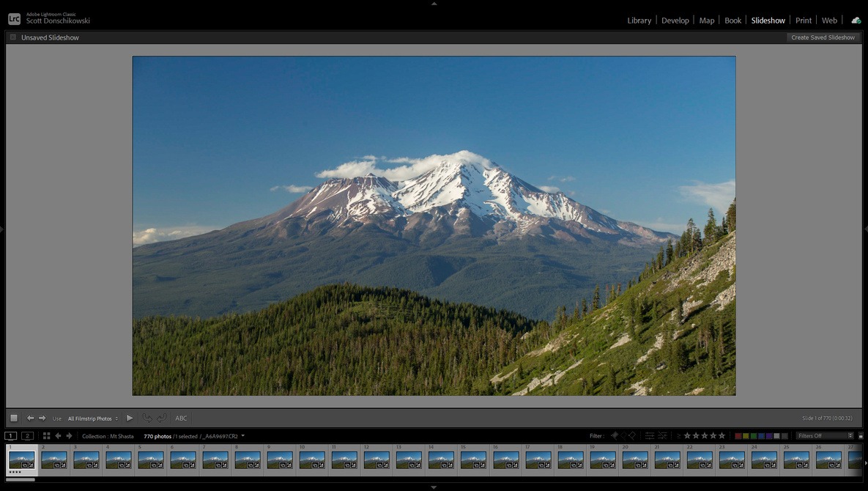868x491 pixels.
Task: Add text overlay with the ABC tool
Action: [x=181, y=418]
